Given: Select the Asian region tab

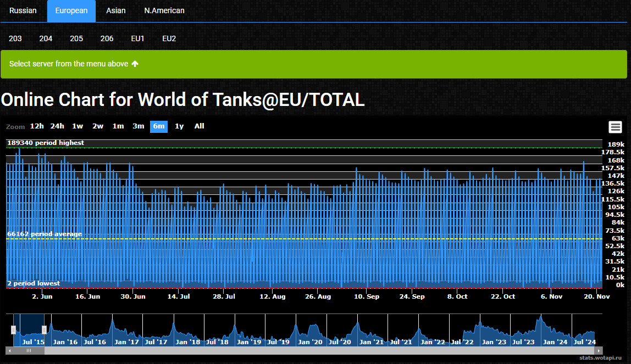Looking at the screenshot, I should pos(115,11).
